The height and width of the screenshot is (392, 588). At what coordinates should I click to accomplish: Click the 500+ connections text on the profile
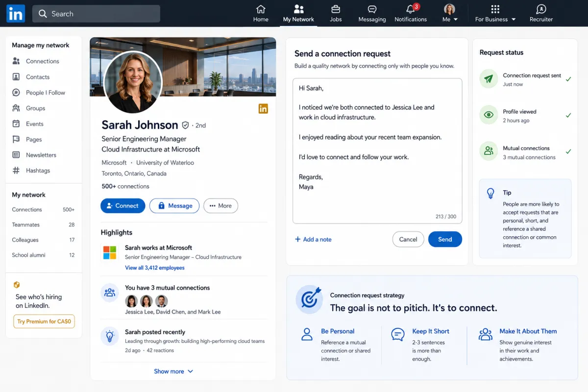[x=125, y=186]
